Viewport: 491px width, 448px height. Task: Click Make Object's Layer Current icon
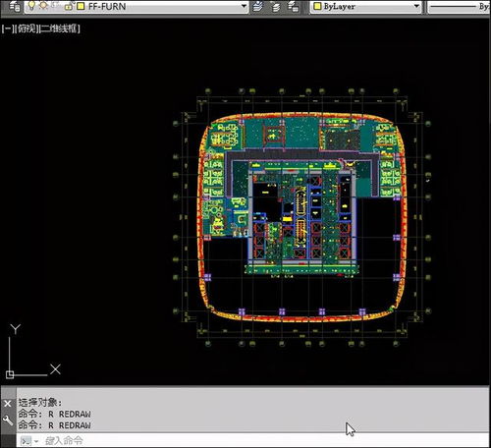(258, 6)
